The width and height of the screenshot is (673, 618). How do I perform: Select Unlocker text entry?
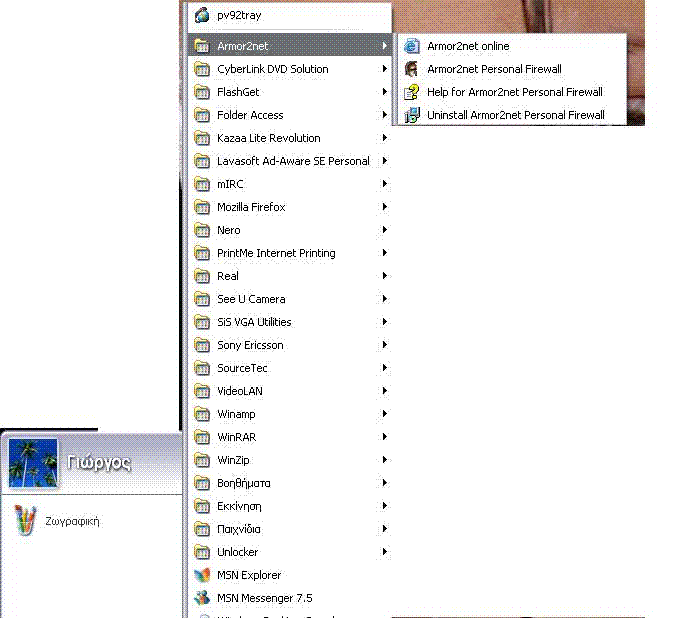coord(237,552)
